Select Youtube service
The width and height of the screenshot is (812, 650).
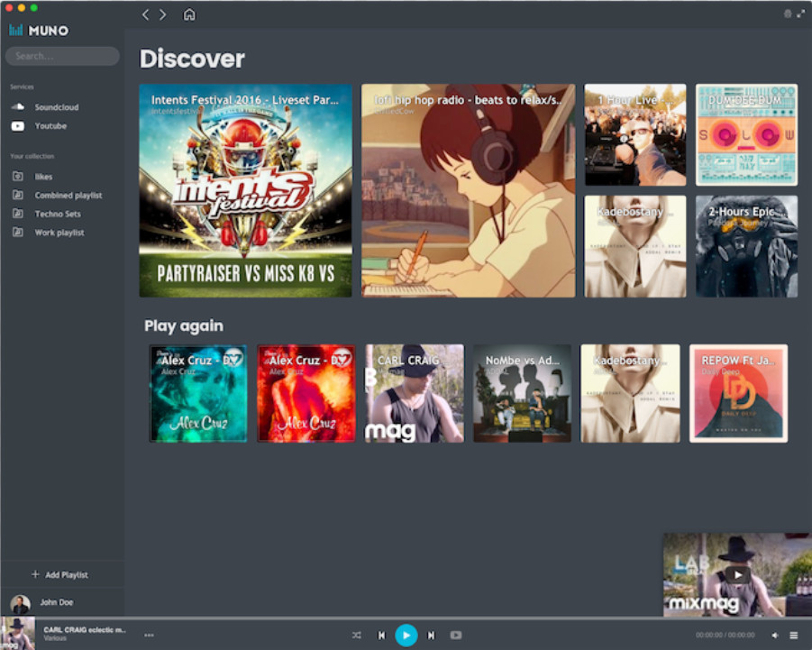50,126
